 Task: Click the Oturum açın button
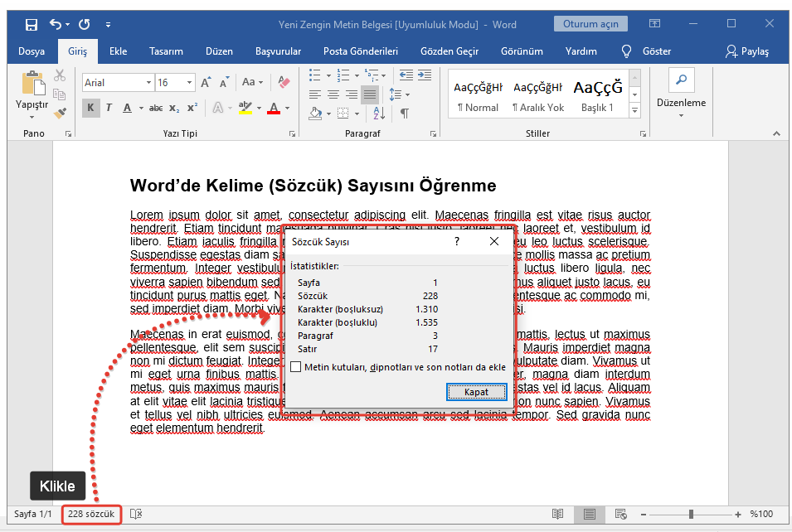pos(590,24)
